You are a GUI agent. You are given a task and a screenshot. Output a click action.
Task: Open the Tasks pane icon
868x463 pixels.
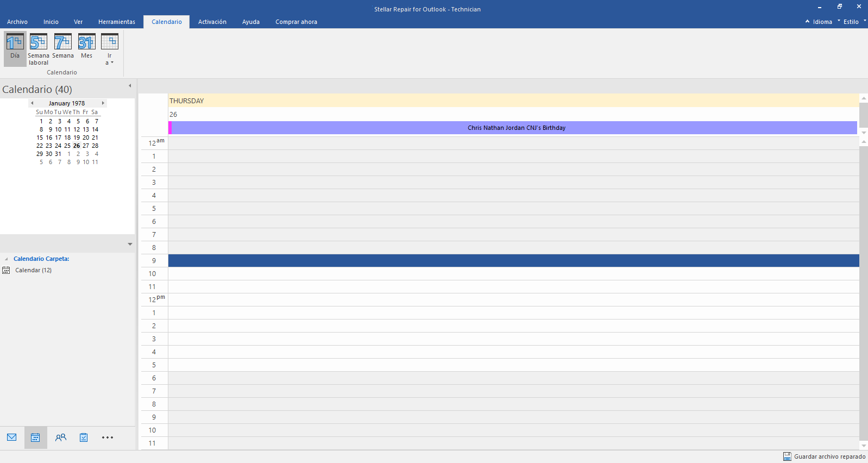click(84, 437)
